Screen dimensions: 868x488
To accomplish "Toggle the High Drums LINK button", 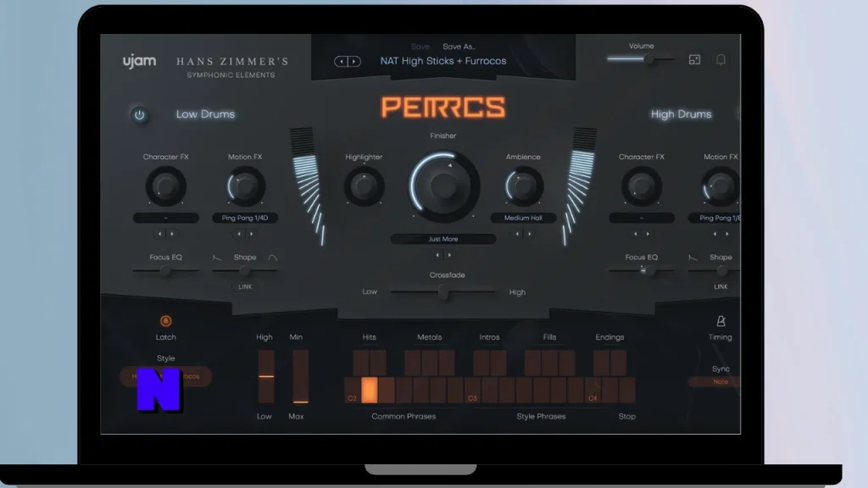I will [x=721, y=286].
